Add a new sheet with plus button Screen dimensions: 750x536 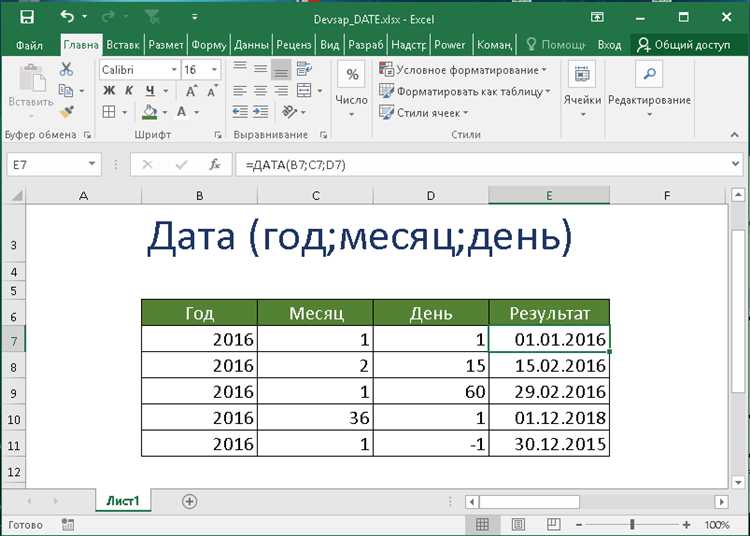pos(189,501)
